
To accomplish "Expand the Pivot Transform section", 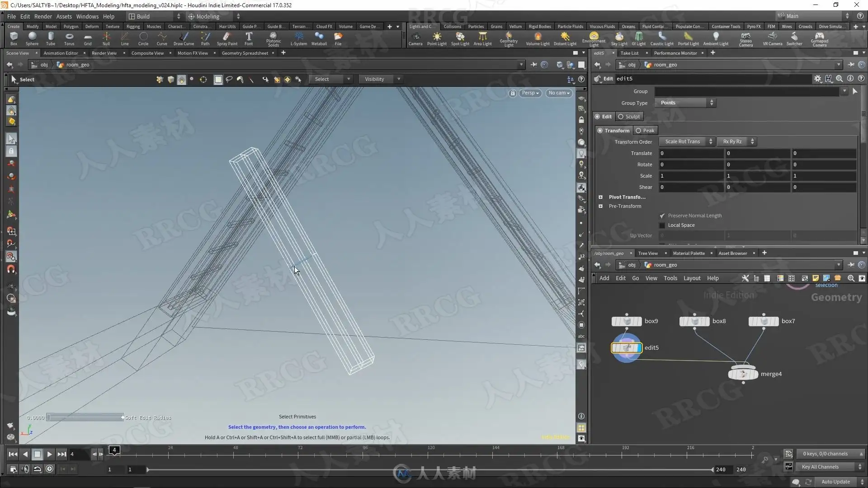I will (x=601, y=197).
